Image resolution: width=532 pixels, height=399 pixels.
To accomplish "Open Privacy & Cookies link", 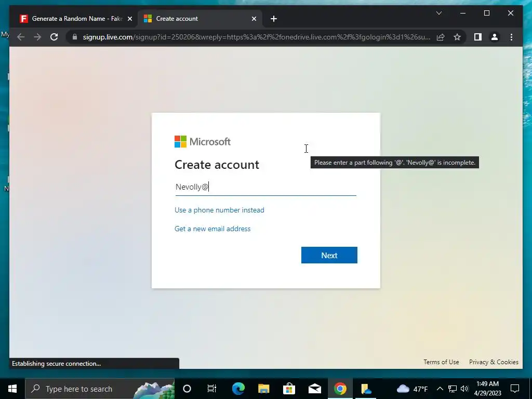I will pos(494,362).
